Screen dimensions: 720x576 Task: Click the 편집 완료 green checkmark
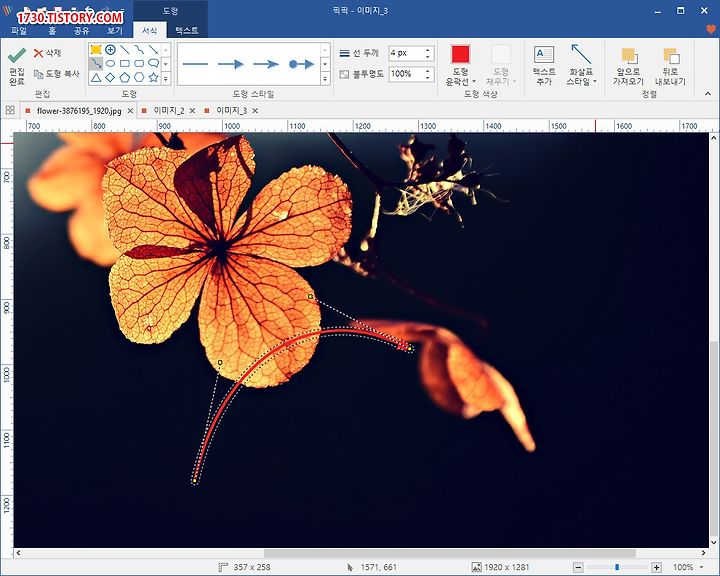point(17,56)
